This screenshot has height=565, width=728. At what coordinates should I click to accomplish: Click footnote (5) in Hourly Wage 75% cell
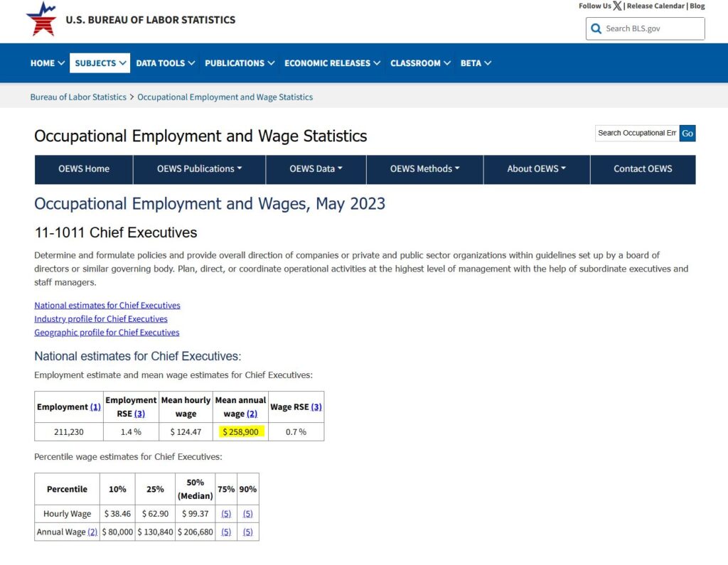pyautogui.click(x=226, y=514)
